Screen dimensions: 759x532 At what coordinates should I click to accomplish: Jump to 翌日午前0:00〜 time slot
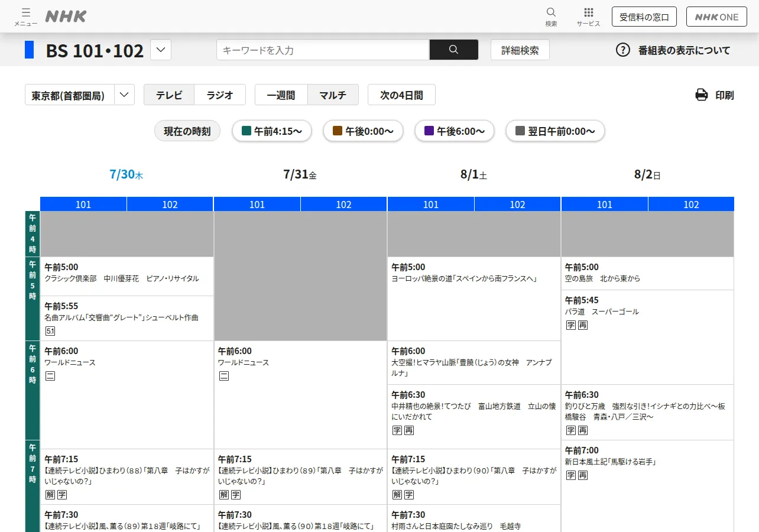point(555,131)
